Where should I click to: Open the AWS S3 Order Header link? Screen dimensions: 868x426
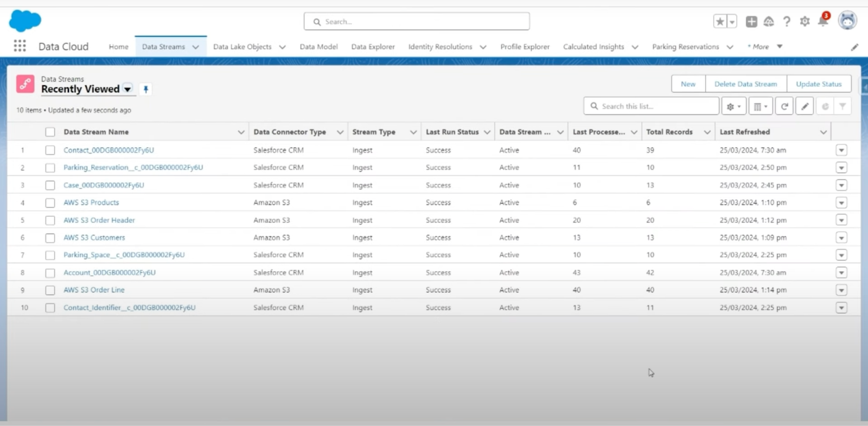point(99,220)
